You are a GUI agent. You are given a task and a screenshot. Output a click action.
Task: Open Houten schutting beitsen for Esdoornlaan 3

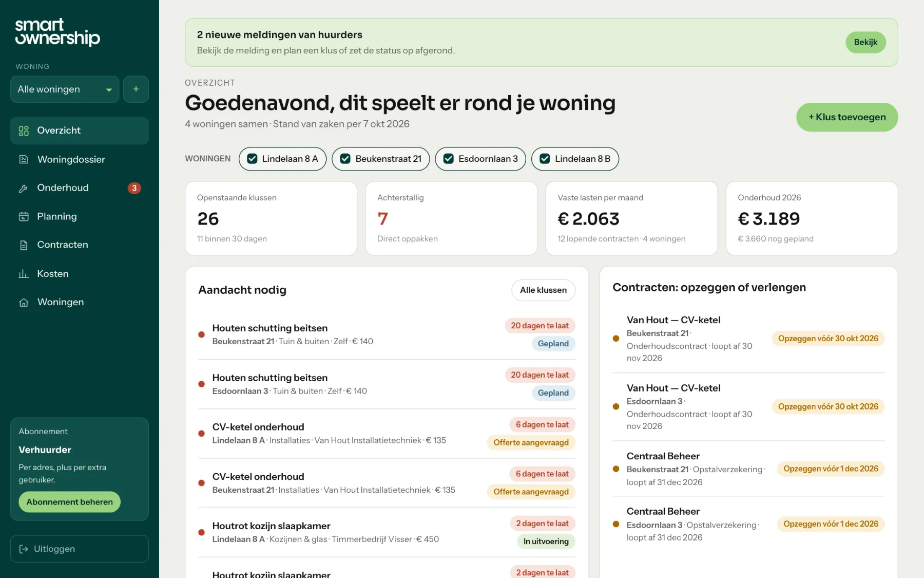tap(387, 384)
